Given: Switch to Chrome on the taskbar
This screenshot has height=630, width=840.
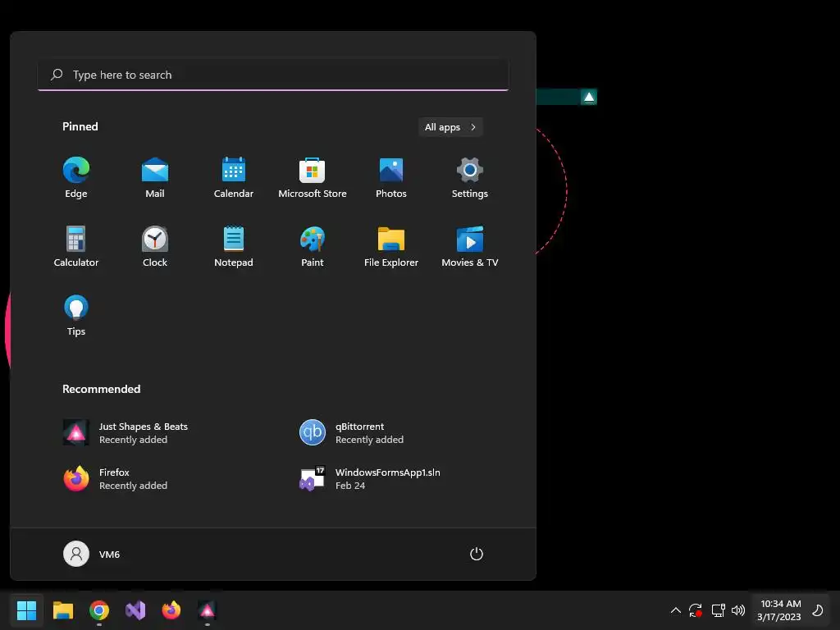Looking at the screenshot, I should click(x=99, y=610).
